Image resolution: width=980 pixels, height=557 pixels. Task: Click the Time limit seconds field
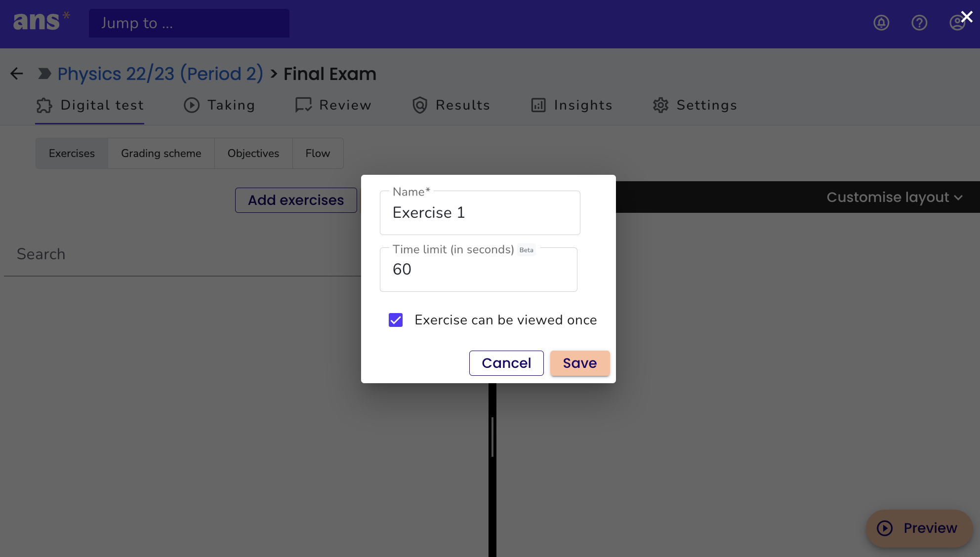(478, 270)
